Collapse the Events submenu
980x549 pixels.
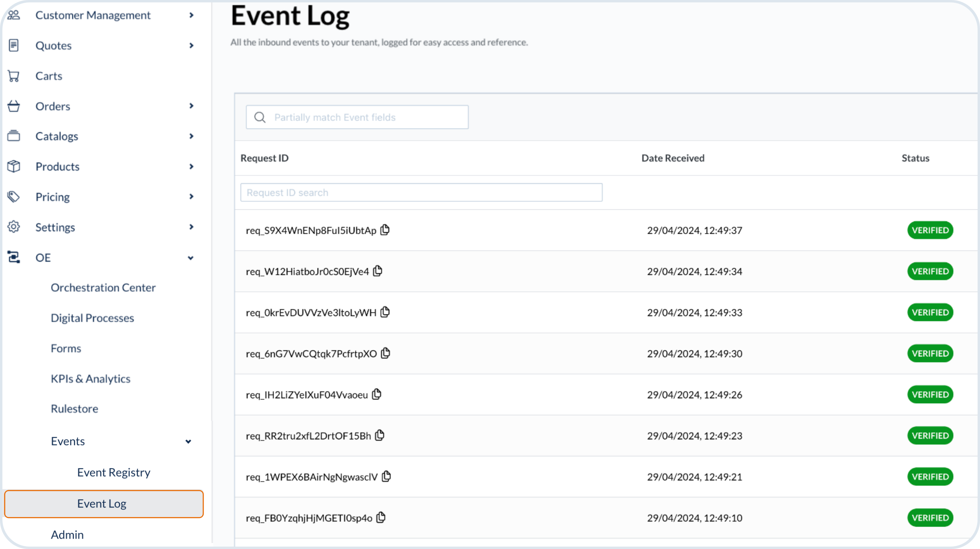[x=188, y=442]
